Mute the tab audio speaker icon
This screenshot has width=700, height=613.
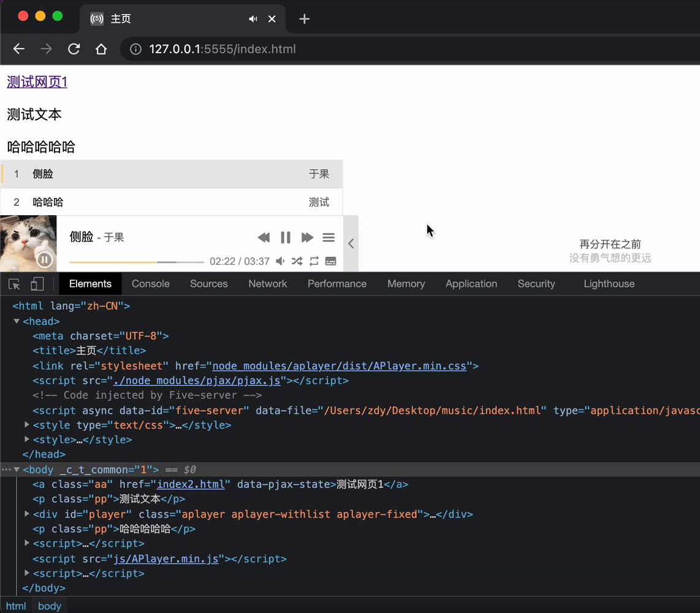pyautogui.click(x=253, y=19)
